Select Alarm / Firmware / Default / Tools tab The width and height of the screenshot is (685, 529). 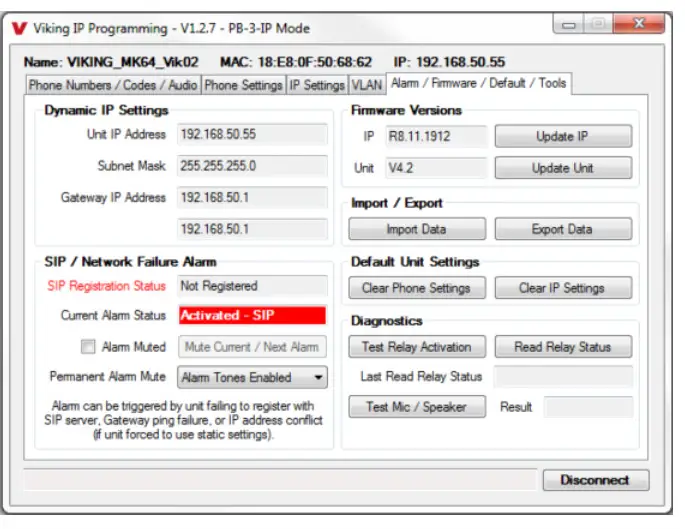pos(478,83)
